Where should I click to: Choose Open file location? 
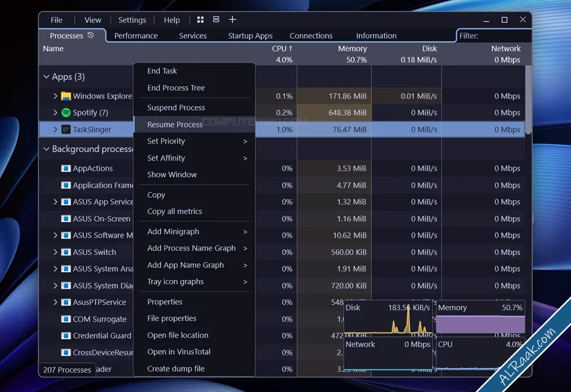[x=194, y=335]
